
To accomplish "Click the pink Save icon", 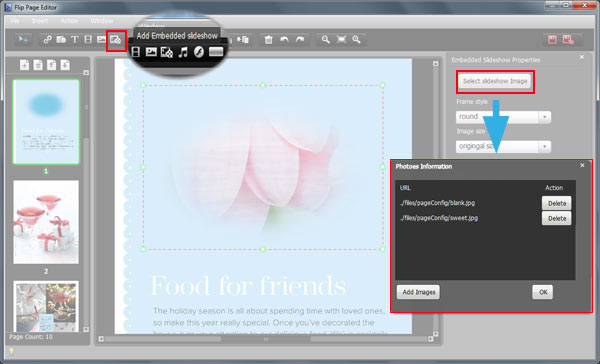I will click(x=552, y=39).
